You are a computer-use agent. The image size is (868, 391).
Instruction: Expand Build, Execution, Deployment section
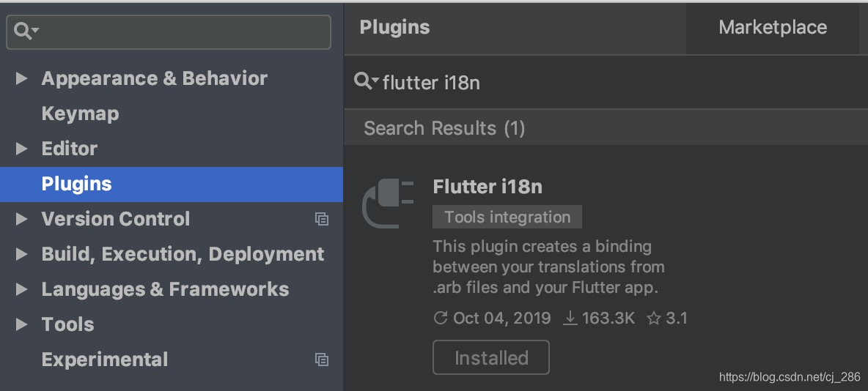(21, 254)
